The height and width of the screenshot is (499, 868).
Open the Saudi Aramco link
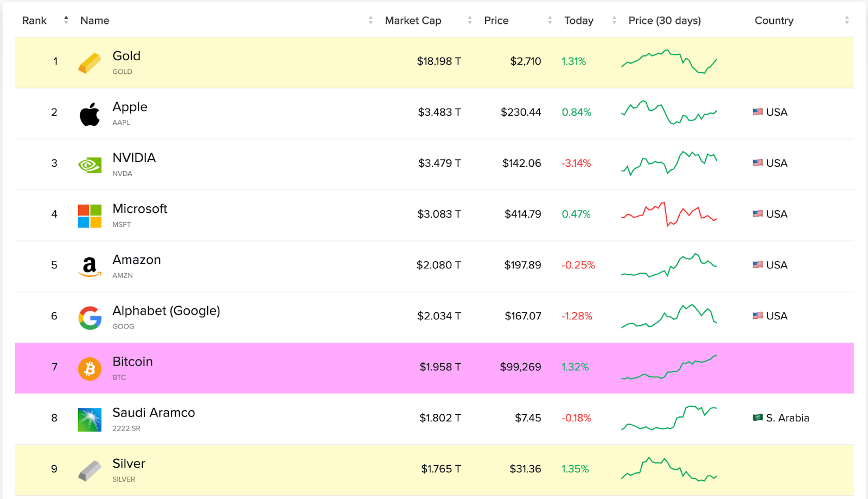154,413
